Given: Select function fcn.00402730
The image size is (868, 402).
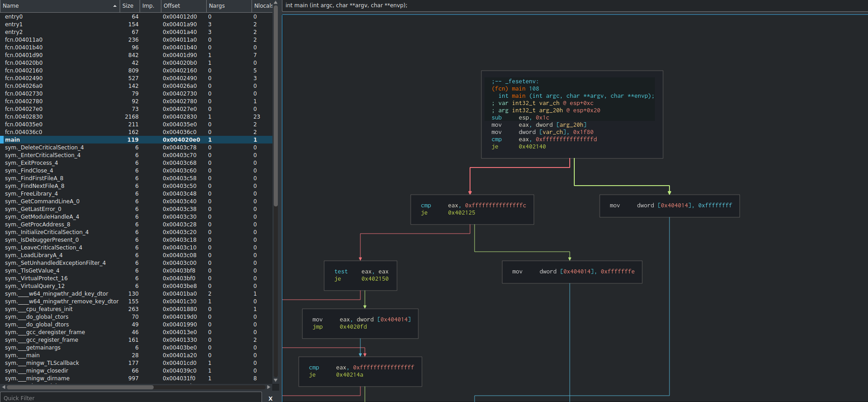Looking at the screenshot, I should 136,94.
